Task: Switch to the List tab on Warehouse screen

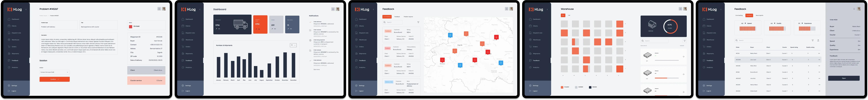Action: 569,15
